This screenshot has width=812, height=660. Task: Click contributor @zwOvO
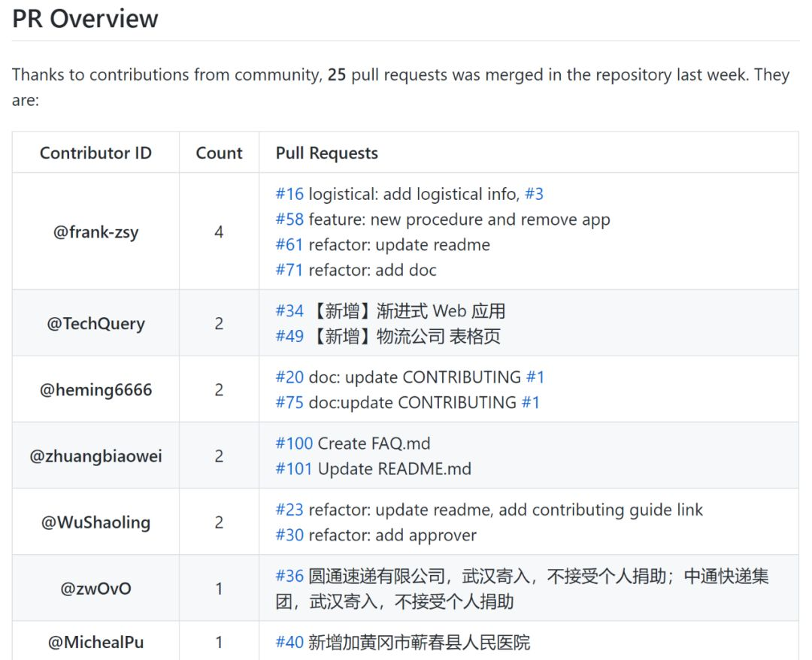95,589
